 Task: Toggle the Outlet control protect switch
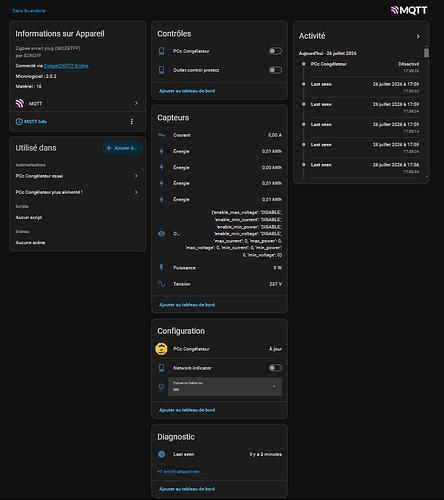coord(275,70)
